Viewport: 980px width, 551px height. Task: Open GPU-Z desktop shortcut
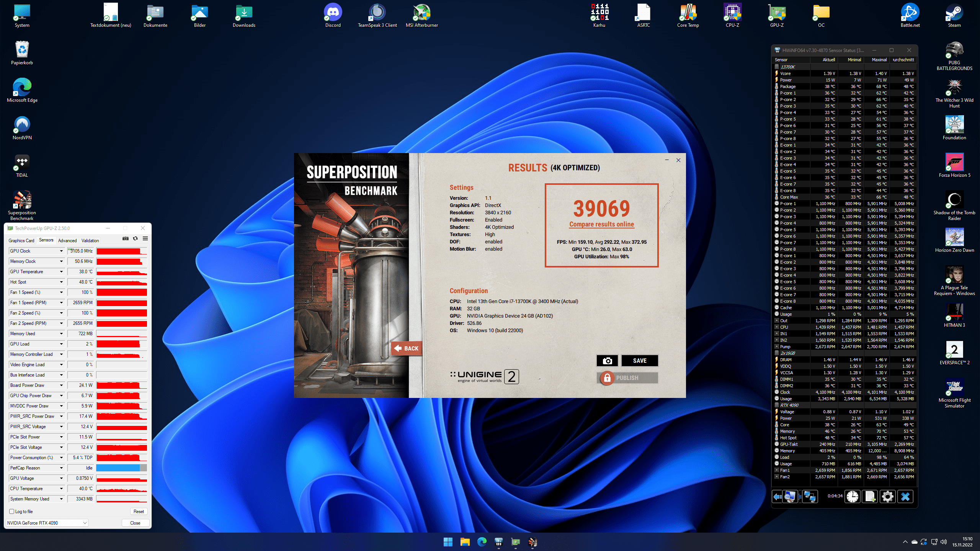(x=777, y=16)
